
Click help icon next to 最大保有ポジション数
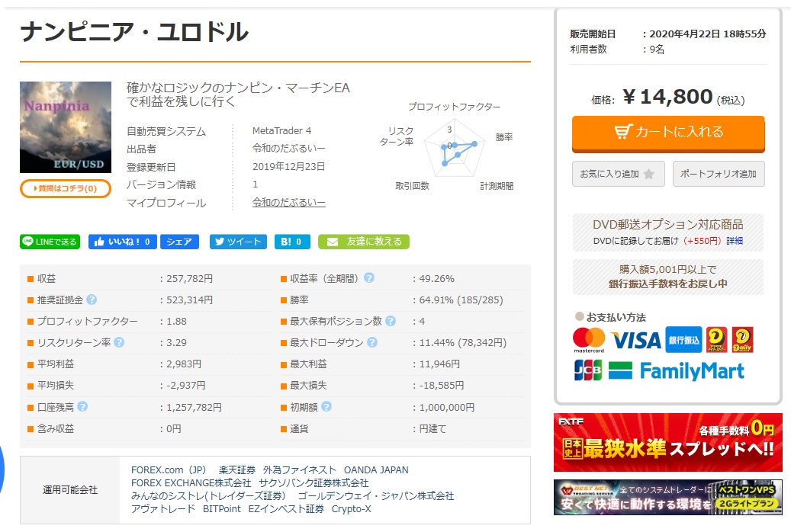(391, 321)
